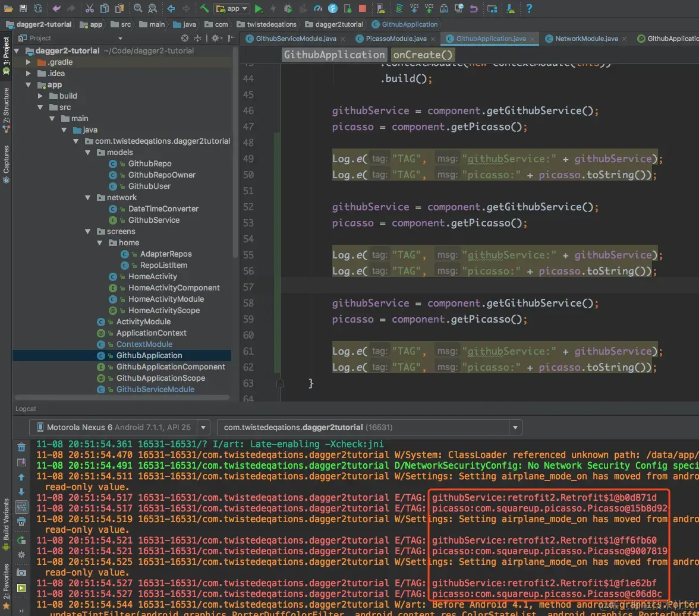Toggle the Build Variants side panel
Image resolution: width=699 pixels, height=616 pixels.
6,519
